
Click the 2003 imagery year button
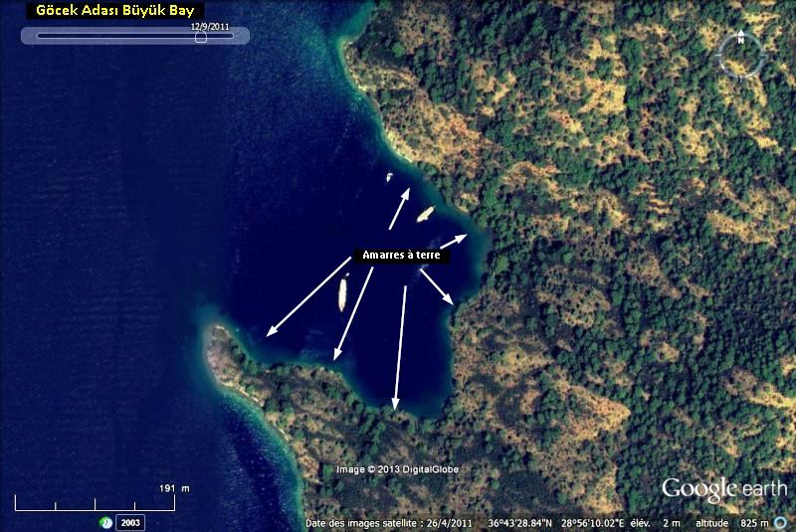click(130, 522)
